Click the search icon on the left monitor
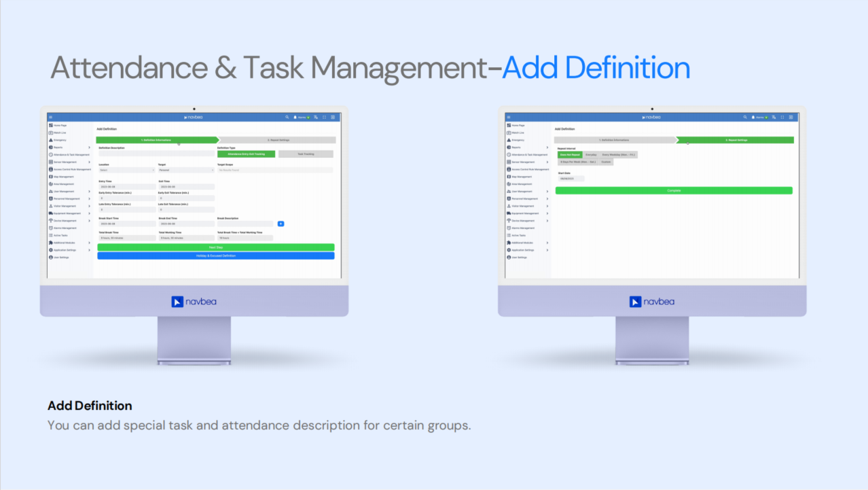Screen dimensions: 868x490 (x=287, y=117)
